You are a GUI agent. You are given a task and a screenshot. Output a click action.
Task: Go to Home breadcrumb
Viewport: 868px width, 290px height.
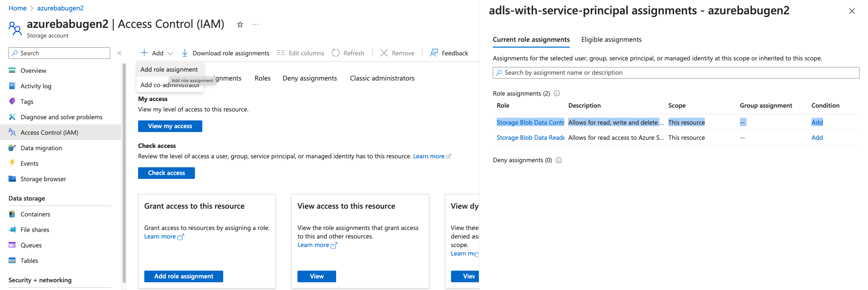pos(17,8)
